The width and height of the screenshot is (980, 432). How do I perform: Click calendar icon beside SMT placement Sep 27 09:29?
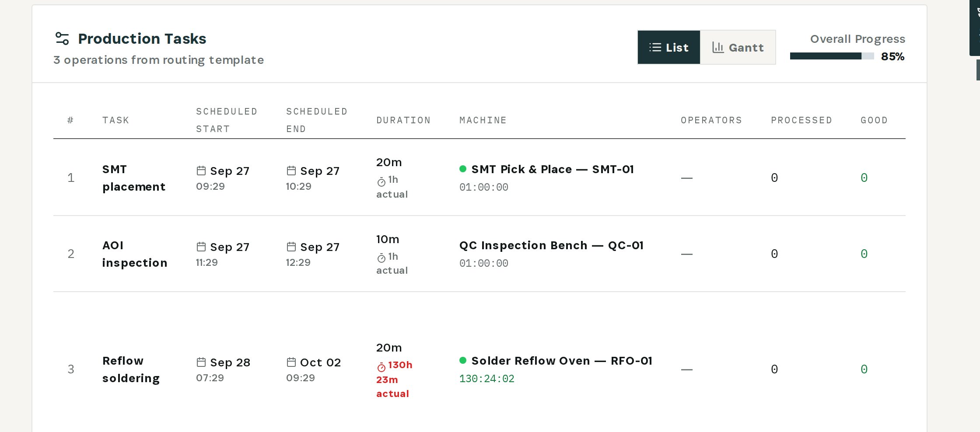pyautogui.click(x=201, y=171)
